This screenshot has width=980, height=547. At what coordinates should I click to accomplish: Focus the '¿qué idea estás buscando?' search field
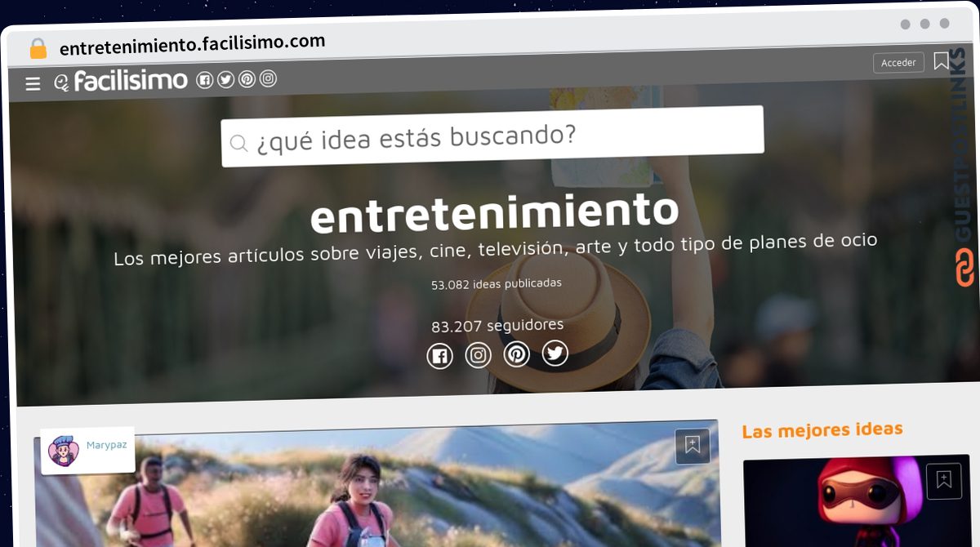[x=492, y=136]
